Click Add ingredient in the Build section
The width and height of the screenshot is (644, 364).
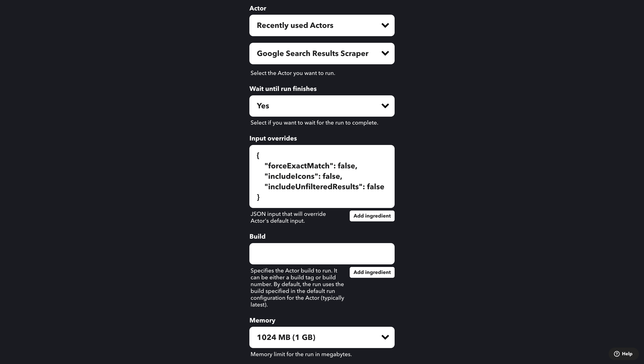click(x=372, y=272)
